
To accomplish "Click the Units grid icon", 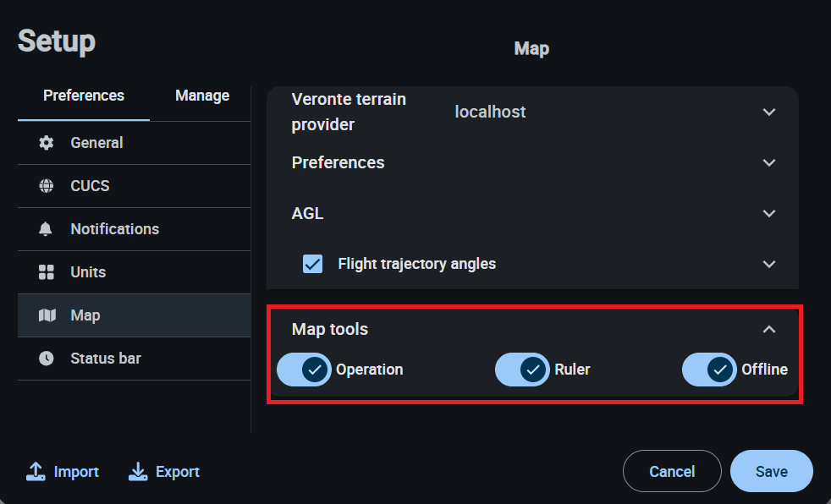I will pyautogui.click(x=47, y=272).
